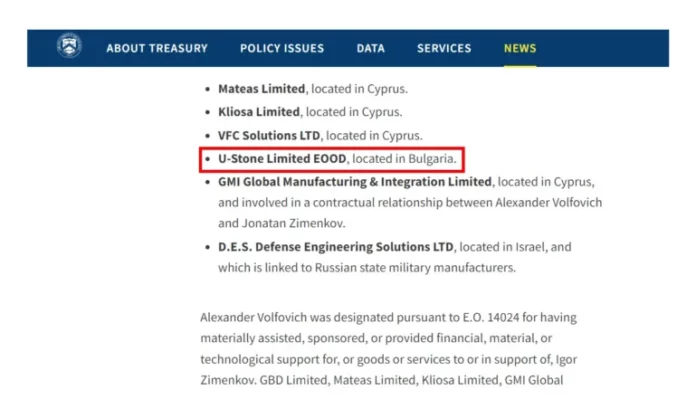Open the About Treasury menu
The width and height of the screenshot is (696, 418).
point(157,48)
